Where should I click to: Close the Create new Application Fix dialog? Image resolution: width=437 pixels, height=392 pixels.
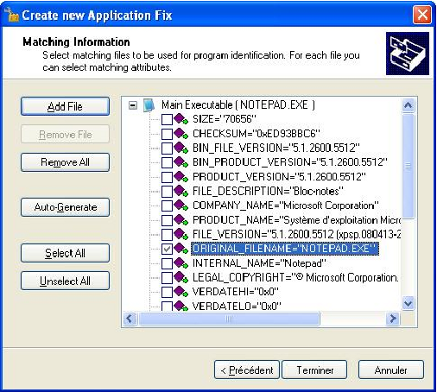click(422, 15)
